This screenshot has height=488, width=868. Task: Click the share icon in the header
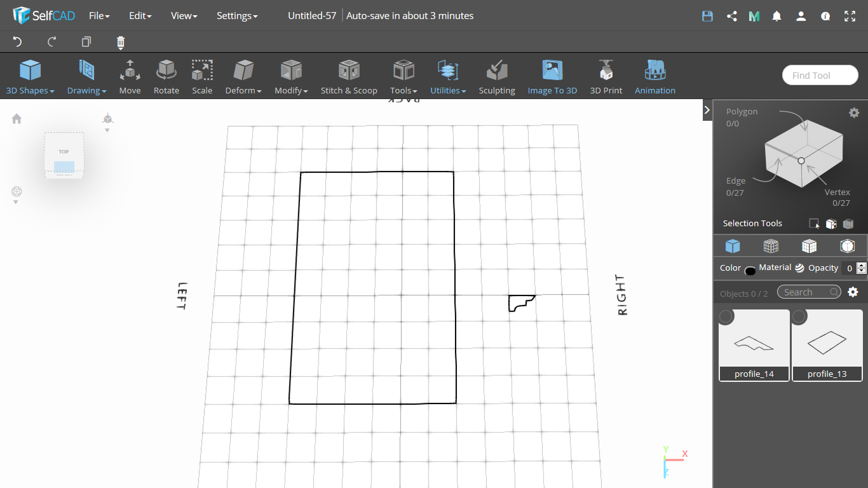click(732, 16)
